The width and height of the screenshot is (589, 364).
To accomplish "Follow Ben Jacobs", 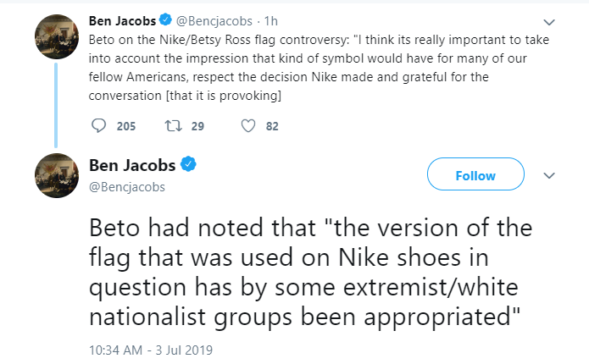I will tap(475, 176).
